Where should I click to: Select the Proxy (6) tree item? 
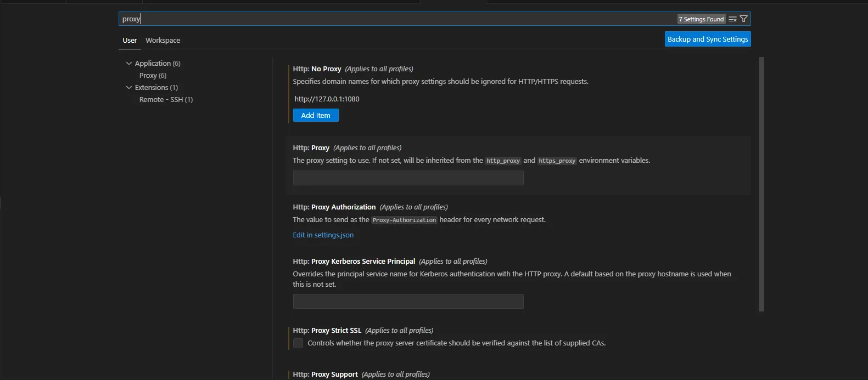pos(153,76)
